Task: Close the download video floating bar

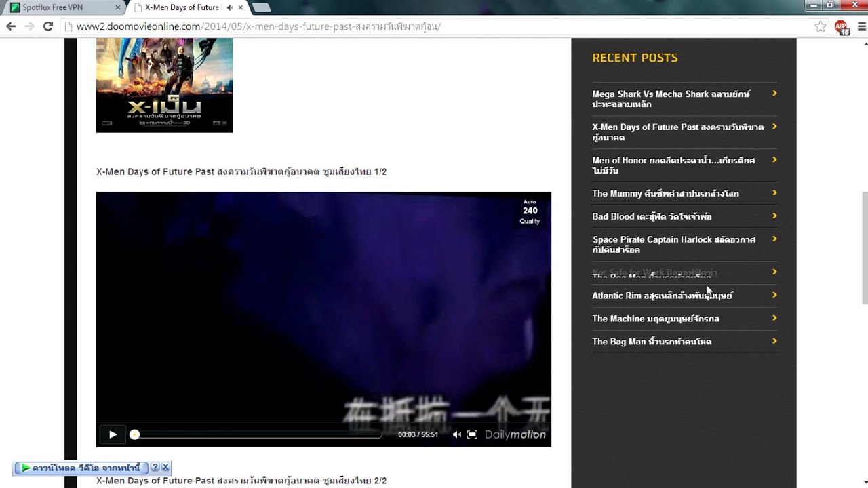Action: tap(165, 468)
